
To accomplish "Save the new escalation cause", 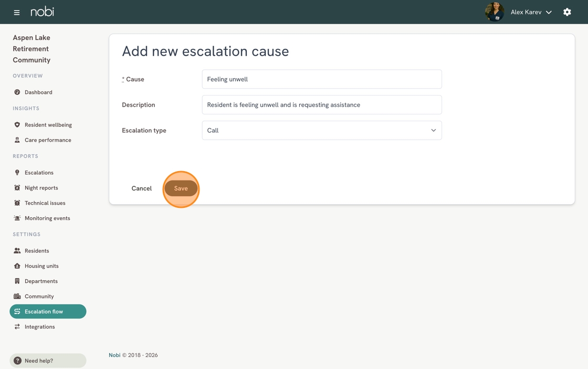I will 181,188.
